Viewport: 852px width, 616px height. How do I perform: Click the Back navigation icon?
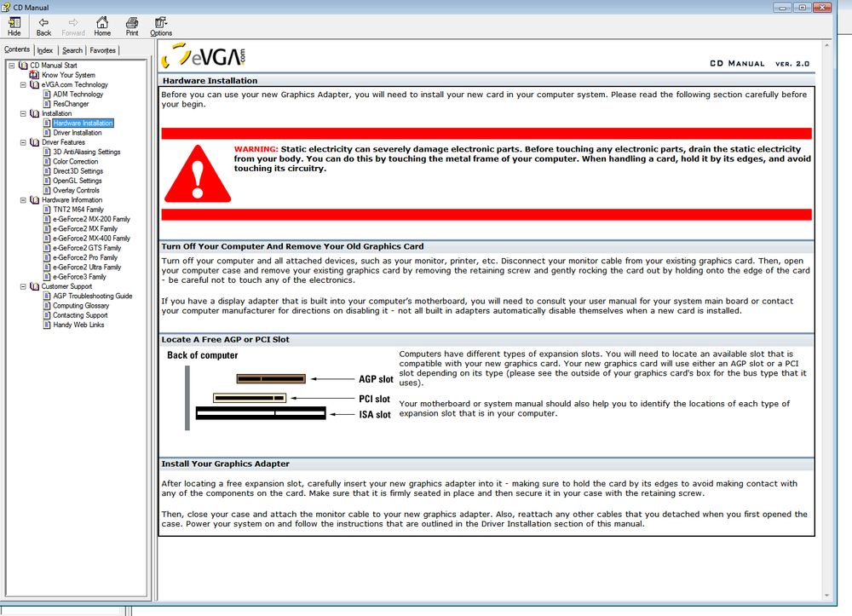43,26
